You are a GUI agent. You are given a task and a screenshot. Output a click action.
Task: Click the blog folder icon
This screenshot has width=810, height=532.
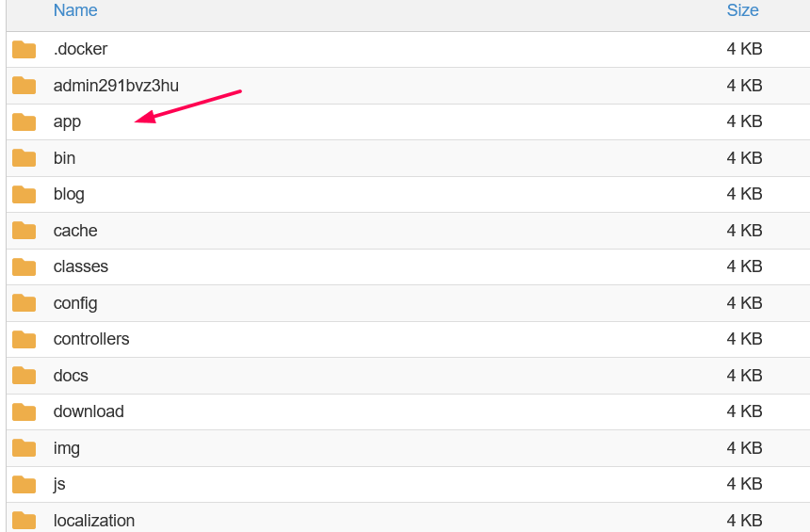click(24, 194)
